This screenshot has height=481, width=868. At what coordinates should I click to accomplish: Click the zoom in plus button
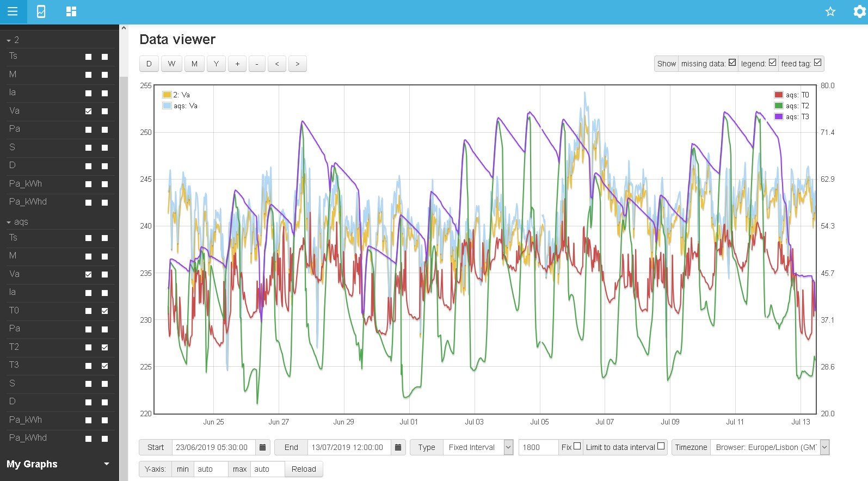[x=237, y=64]
